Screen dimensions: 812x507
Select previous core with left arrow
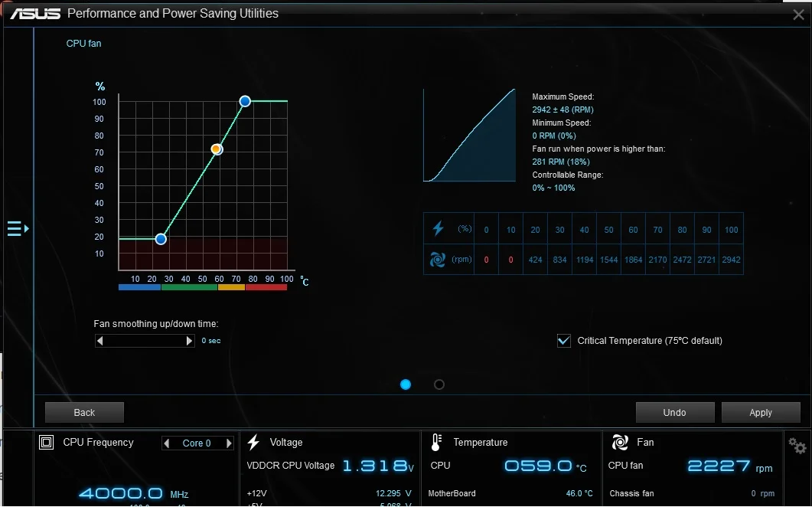[x=166, y=443]
